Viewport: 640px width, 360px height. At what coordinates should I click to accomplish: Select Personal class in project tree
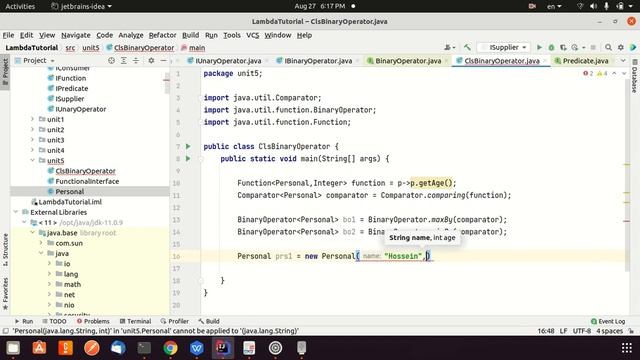(x=69, y=191)
